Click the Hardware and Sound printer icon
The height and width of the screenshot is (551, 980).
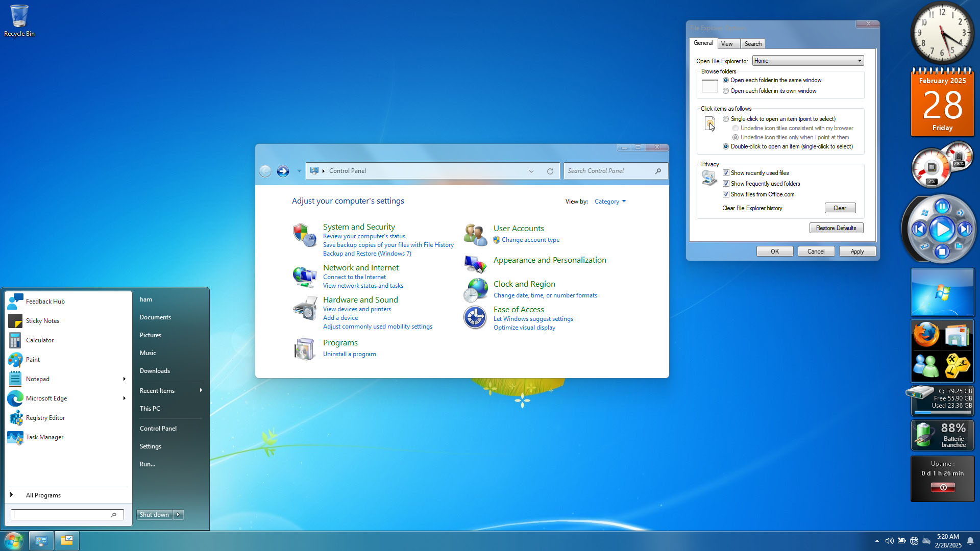coord(305,308)
